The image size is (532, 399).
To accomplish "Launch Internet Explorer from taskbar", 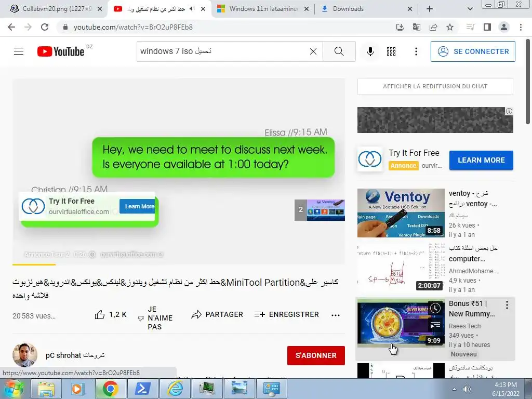I will pos(175,389).
